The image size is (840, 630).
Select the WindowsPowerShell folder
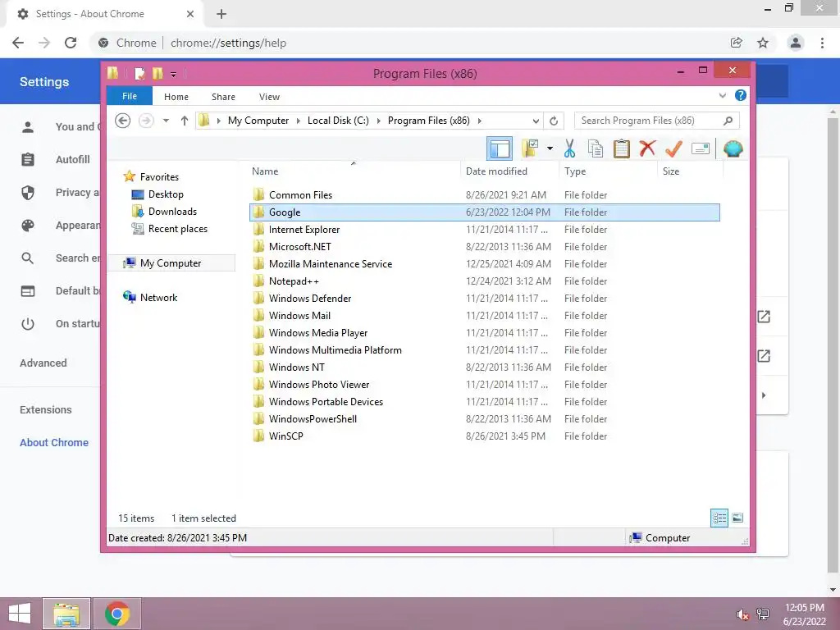point(485,419)
